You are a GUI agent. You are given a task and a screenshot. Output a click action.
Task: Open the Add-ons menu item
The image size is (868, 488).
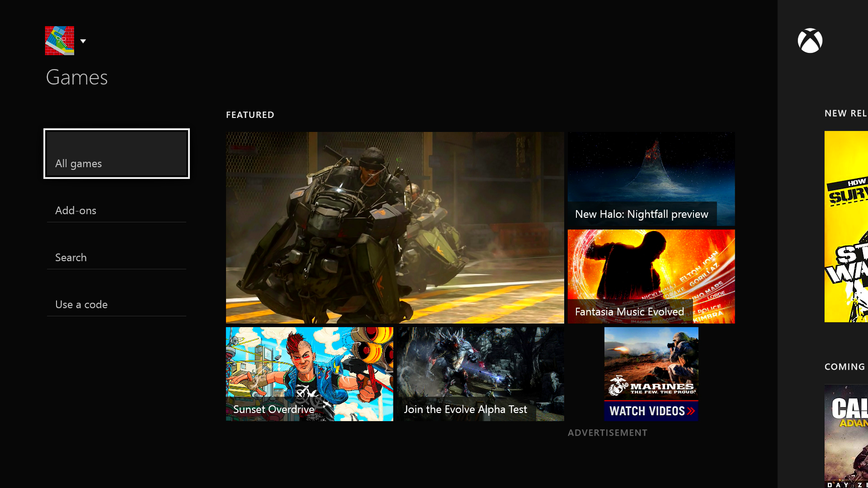point(117,210)
